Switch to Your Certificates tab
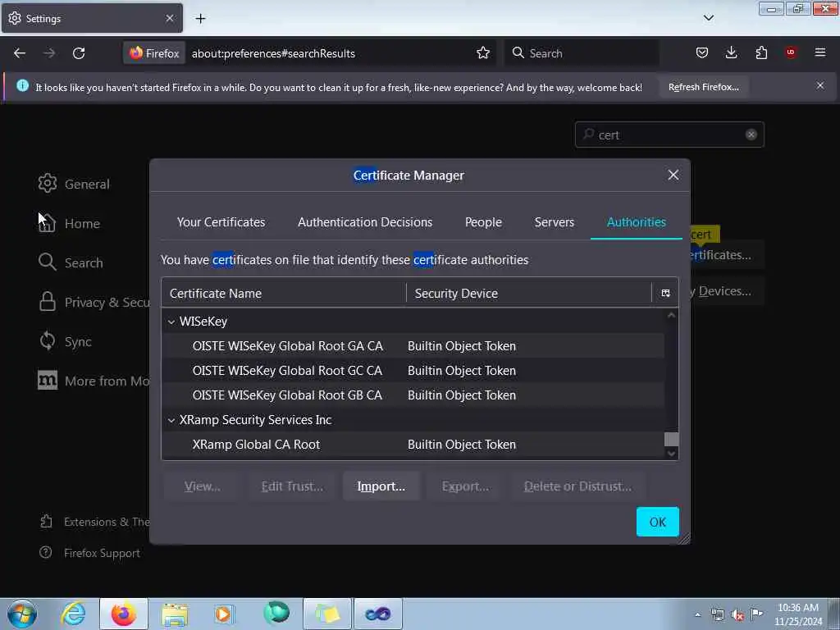Screen dimensions: 840x630 pyautogui.click(x=221, y=221)
